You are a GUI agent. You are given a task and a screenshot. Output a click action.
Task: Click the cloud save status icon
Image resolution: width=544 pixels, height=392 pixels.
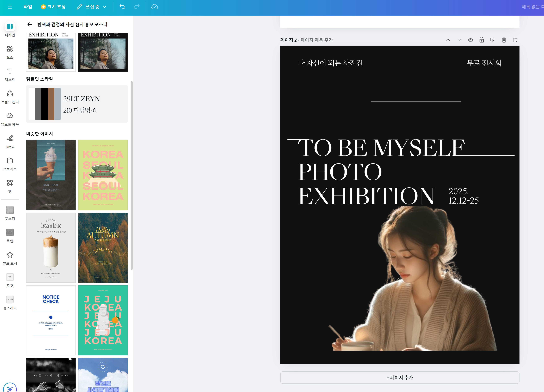[x=154, y=7]
